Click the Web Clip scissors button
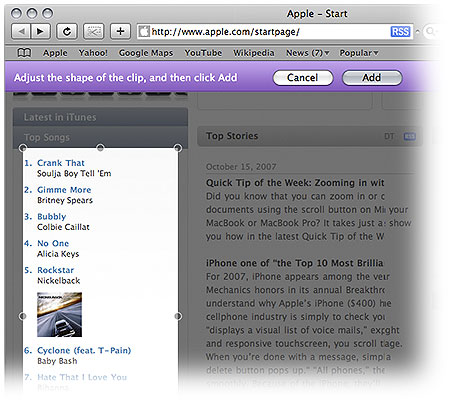 pos(93,32)
